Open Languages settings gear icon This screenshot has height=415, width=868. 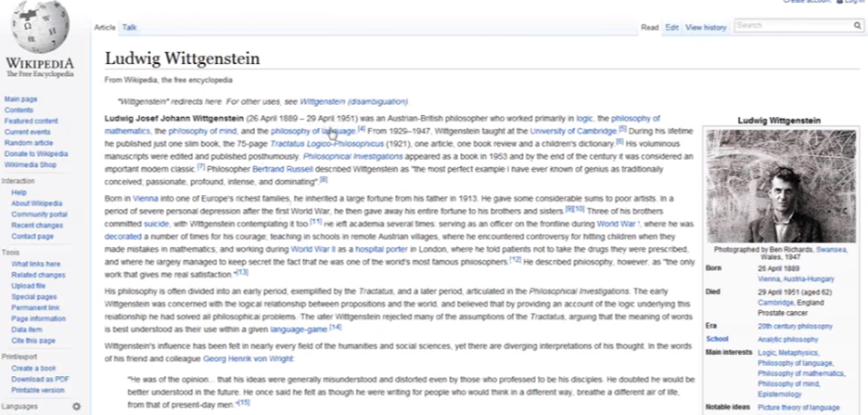click(76, 407)
